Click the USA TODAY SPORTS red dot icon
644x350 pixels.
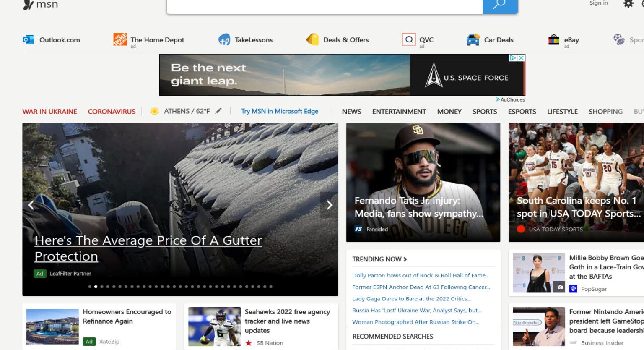521,229
